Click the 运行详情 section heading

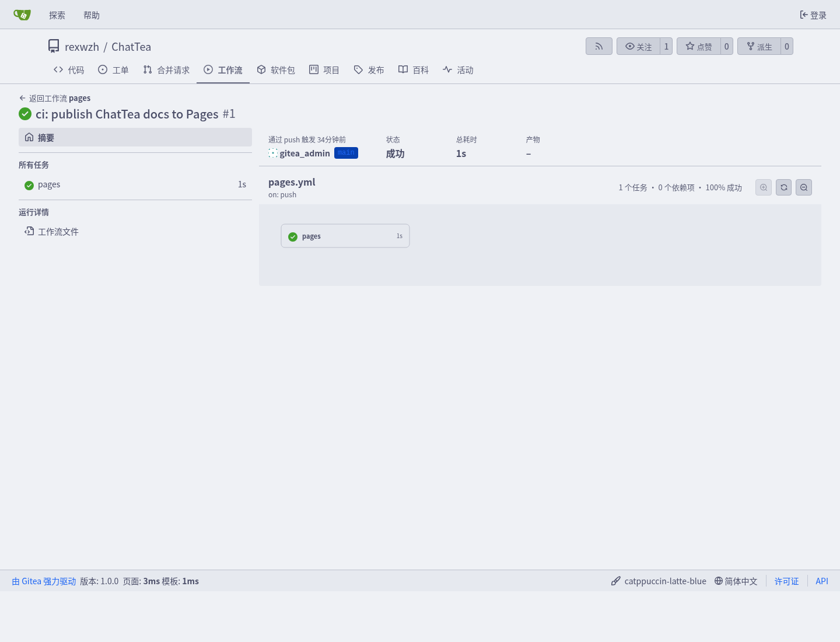click(34, 212)
